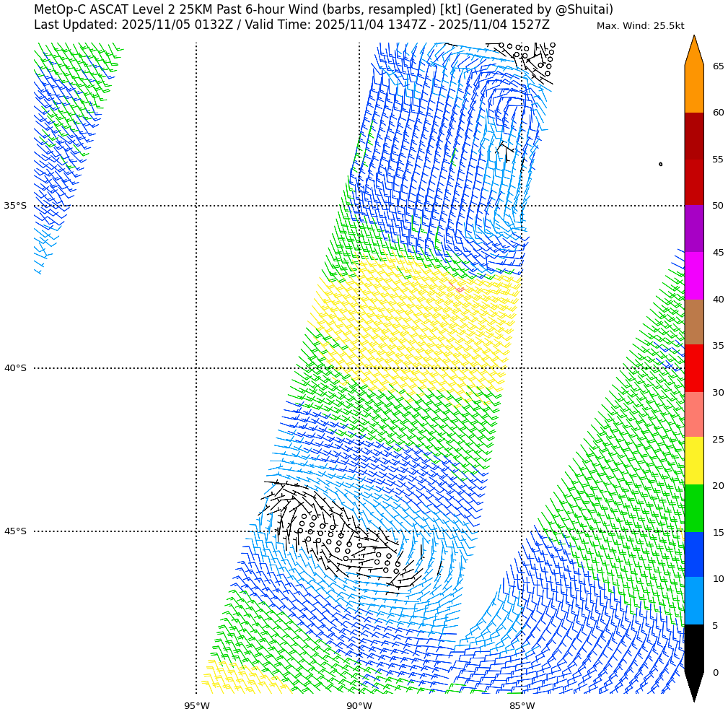728x714 pixels.
Task: Select the 90°W longitude axis label
Action: [359, 706]
